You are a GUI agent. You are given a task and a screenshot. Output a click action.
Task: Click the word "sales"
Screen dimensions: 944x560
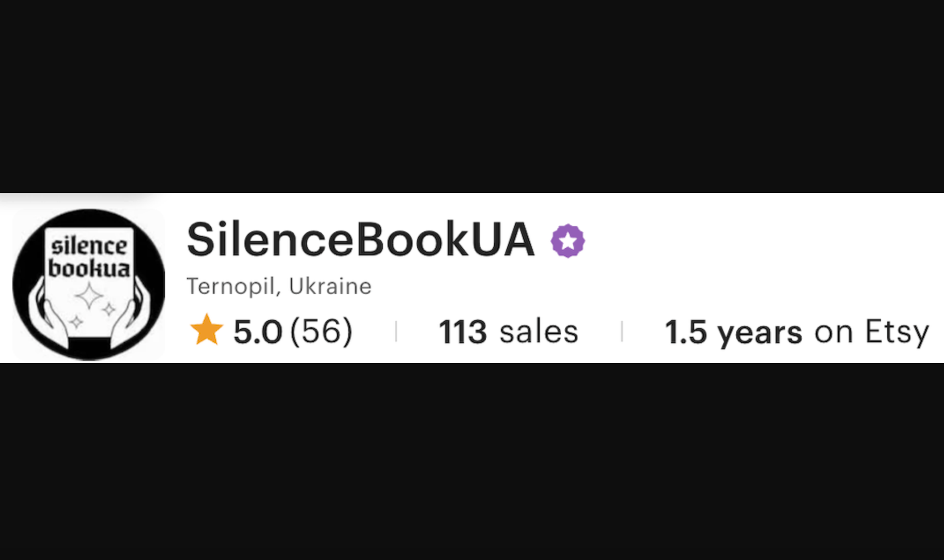tap(539, 331)
